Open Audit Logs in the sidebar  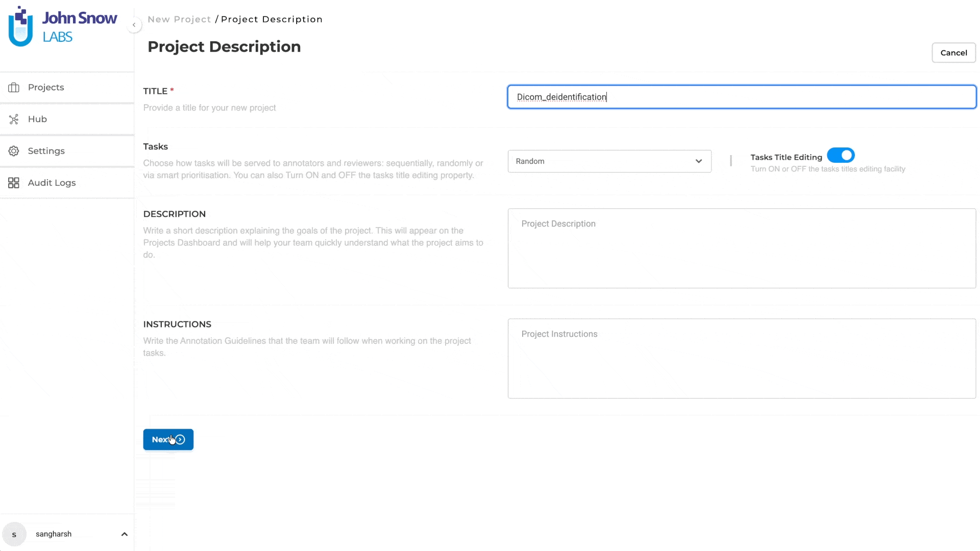click(67, 183)
